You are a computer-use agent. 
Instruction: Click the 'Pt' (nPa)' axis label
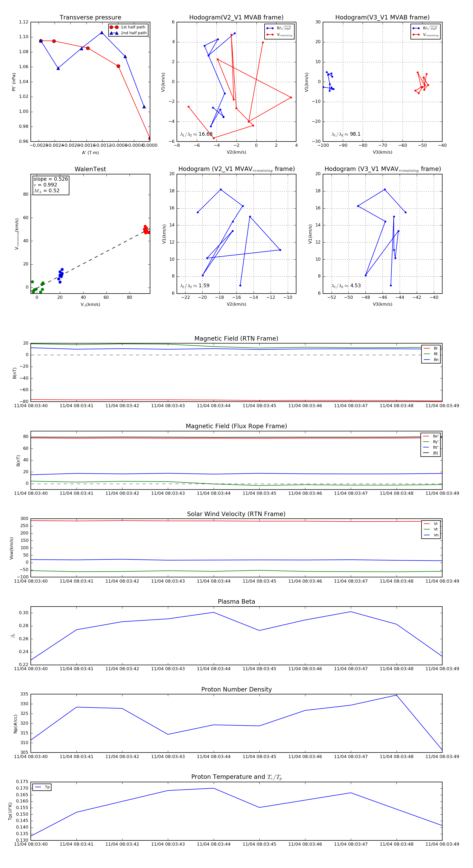14,82
